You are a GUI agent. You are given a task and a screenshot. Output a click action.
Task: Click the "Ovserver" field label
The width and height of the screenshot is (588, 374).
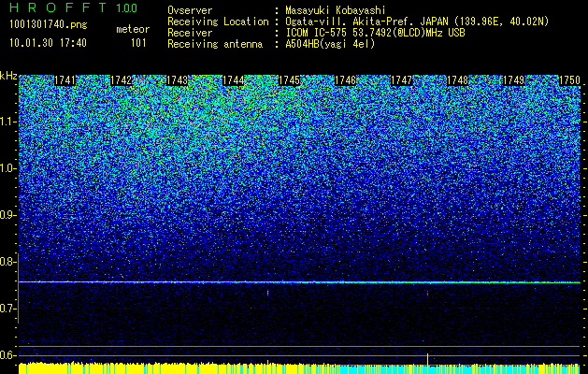190,10
